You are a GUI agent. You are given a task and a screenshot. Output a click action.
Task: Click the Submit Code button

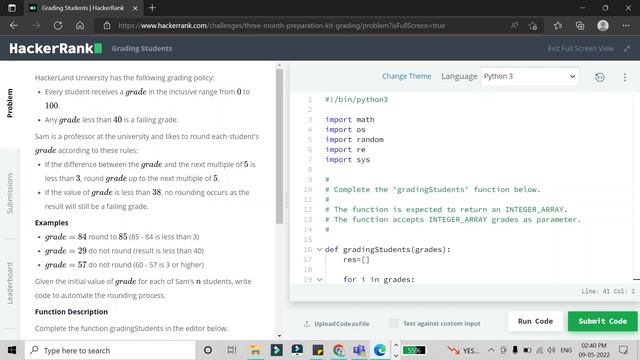[602, 321]
